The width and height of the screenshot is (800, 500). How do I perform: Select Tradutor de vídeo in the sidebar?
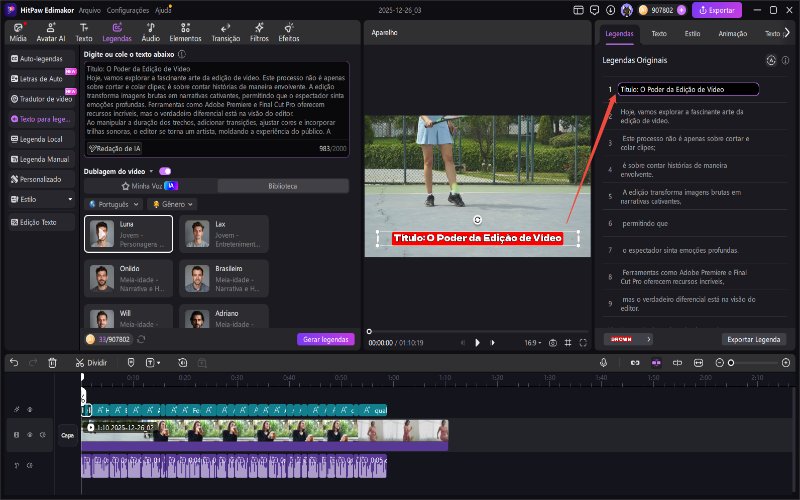click(41, 99)
